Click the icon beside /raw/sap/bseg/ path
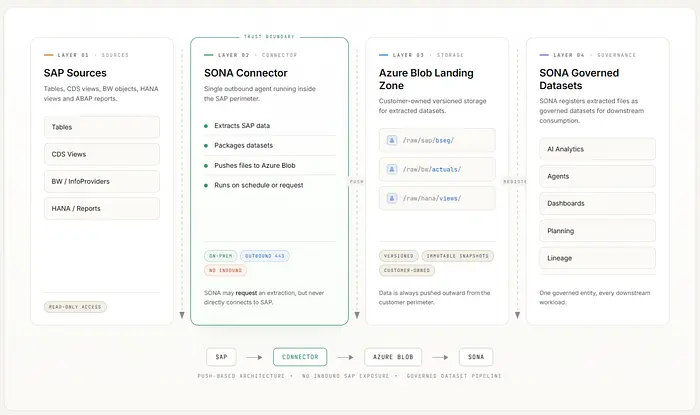 pos(392,140)
